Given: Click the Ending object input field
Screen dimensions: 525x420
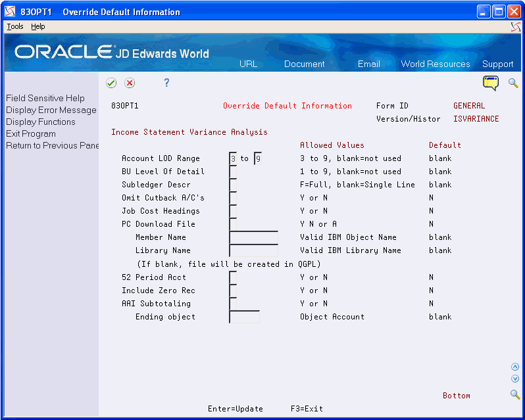Looking at the screenshot, I should (245, 317).
